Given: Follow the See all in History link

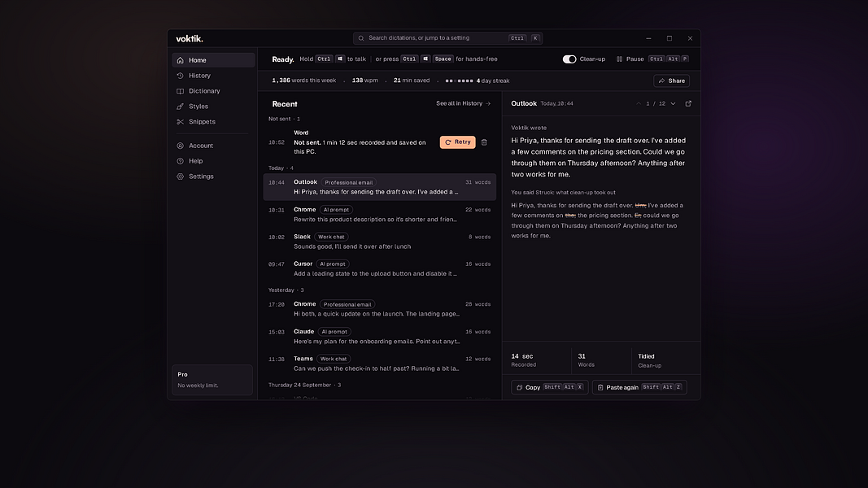Looking at the screenshot, I should [464, 103].
